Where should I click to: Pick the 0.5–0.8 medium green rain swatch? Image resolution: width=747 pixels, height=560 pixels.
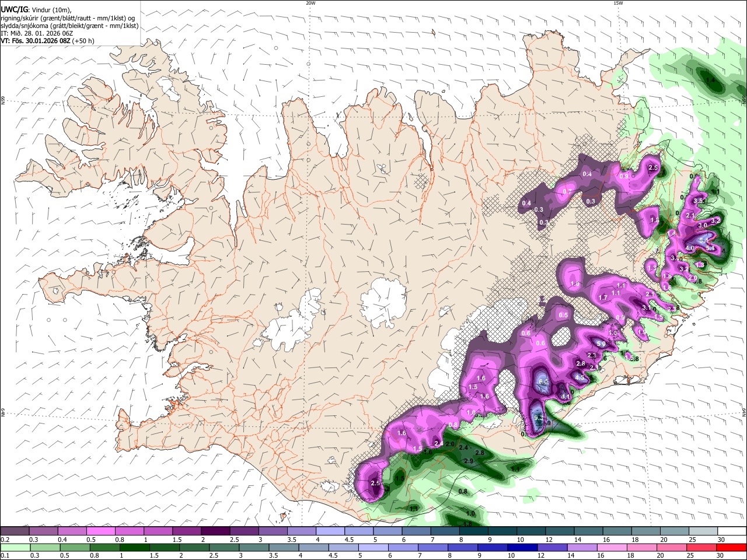[x=75, y=547]
